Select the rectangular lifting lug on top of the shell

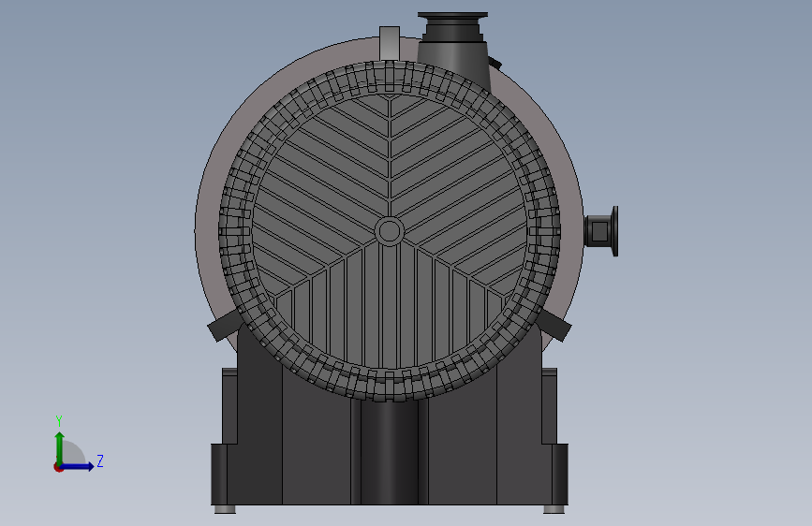click(390, 43)
